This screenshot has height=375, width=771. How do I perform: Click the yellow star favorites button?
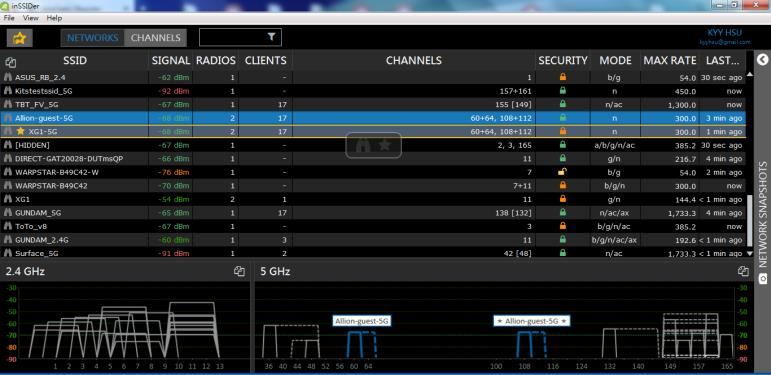20,38
